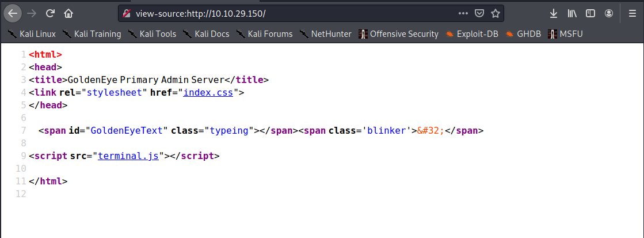Viewport: 644px width, 238px height.
Task: Open Exploit-DB bookmark
Action: point(472,34)
